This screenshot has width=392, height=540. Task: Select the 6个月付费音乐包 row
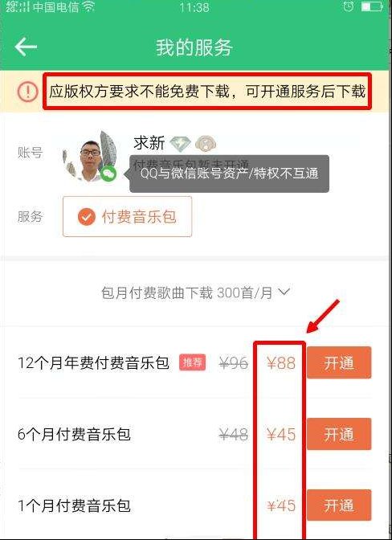point(195,434)
